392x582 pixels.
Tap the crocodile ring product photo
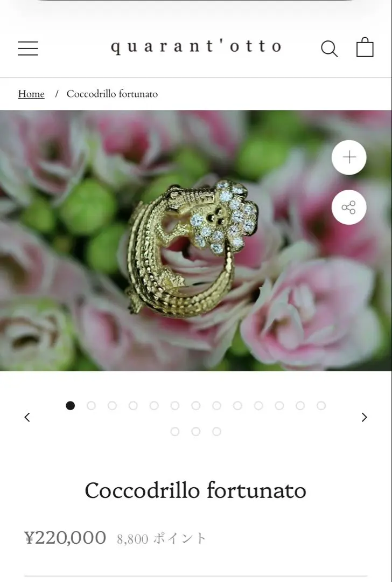click(192, 248)
